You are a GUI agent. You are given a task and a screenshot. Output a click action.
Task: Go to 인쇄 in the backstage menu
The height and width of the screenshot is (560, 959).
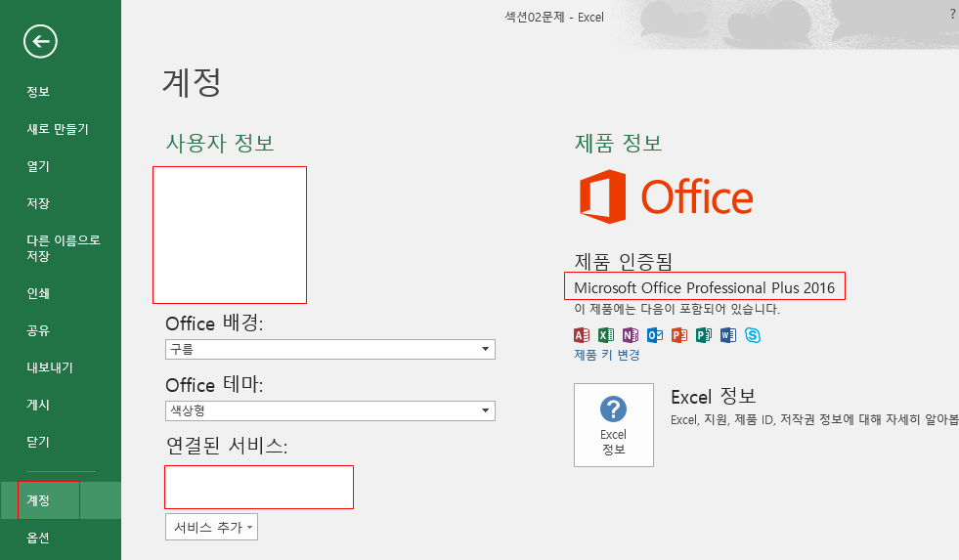coord(38,293)
